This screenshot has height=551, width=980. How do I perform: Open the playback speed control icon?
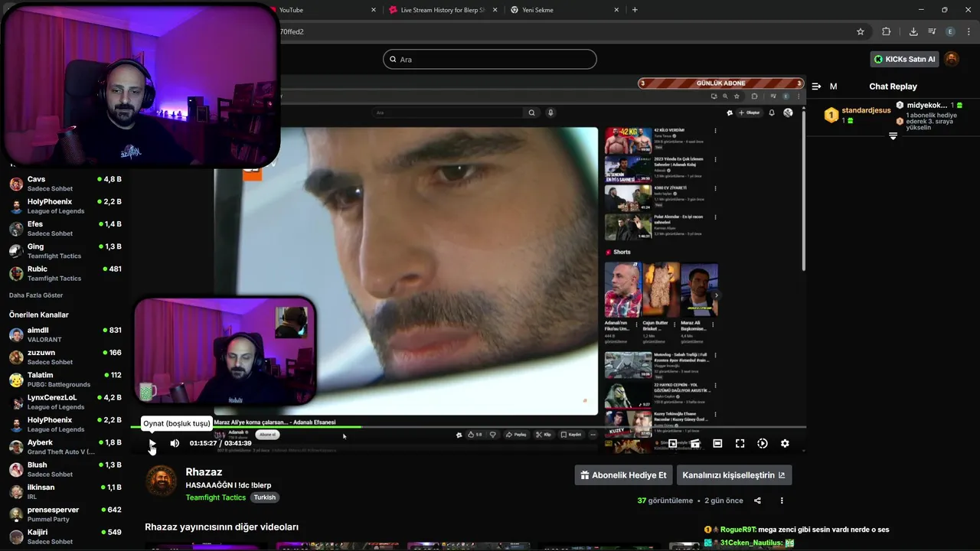(763, 443)
